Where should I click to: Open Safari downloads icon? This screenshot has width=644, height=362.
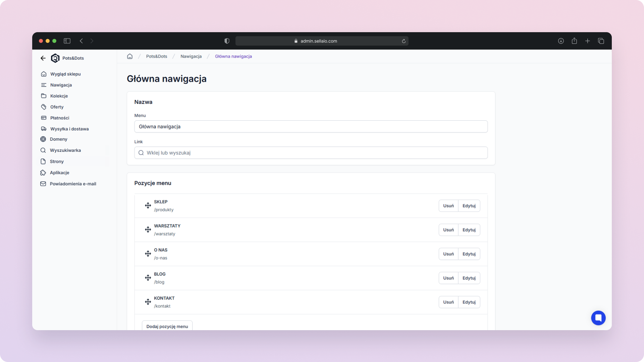click(x=561, y=41)
